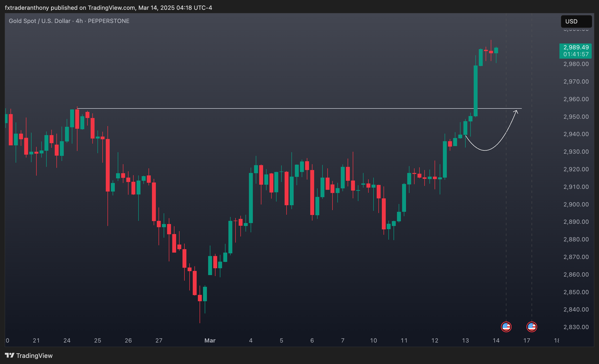
Task: Click the 2,890.00 price axis label
Action: (576, 222)
